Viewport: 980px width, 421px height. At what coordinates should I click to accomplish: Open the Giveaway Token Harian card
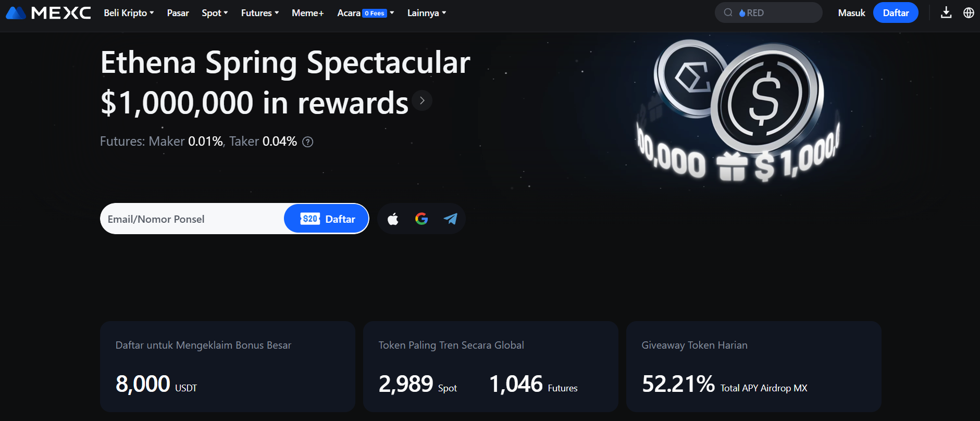click(753, 366)
